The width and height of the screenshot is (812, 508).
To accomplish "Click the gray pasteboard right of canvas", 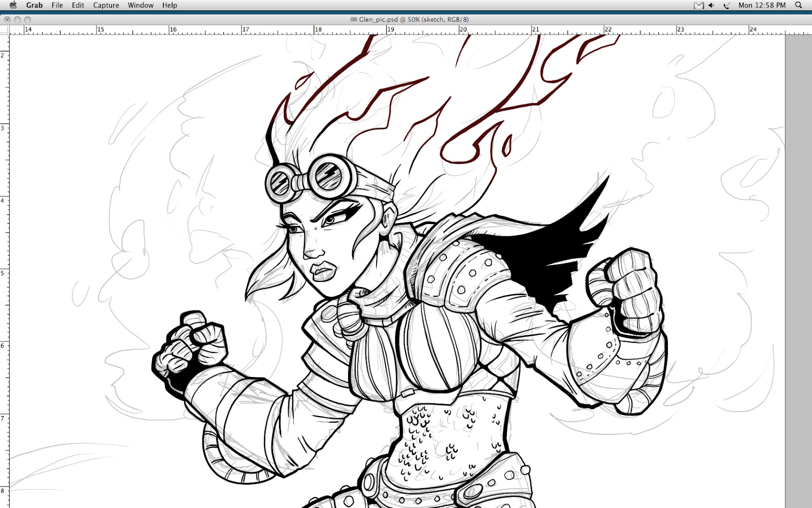I will click(x=798, y=254).
